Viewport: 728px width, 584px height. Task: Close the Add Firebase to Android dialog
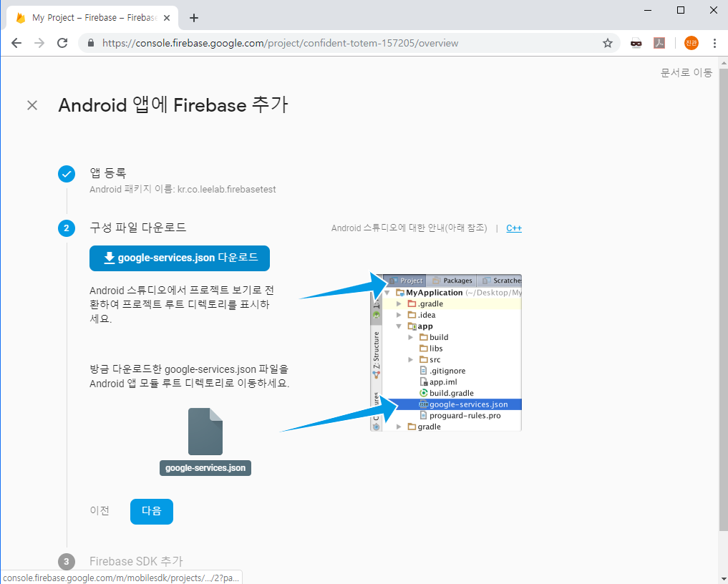tap(32, 105)
